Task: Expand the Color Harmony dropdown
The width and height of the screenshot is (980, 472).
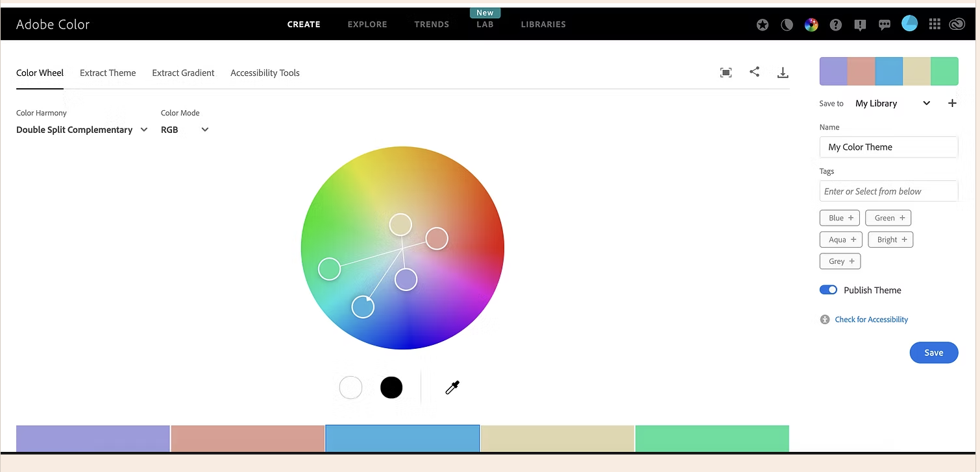Action: coord(82,130)
